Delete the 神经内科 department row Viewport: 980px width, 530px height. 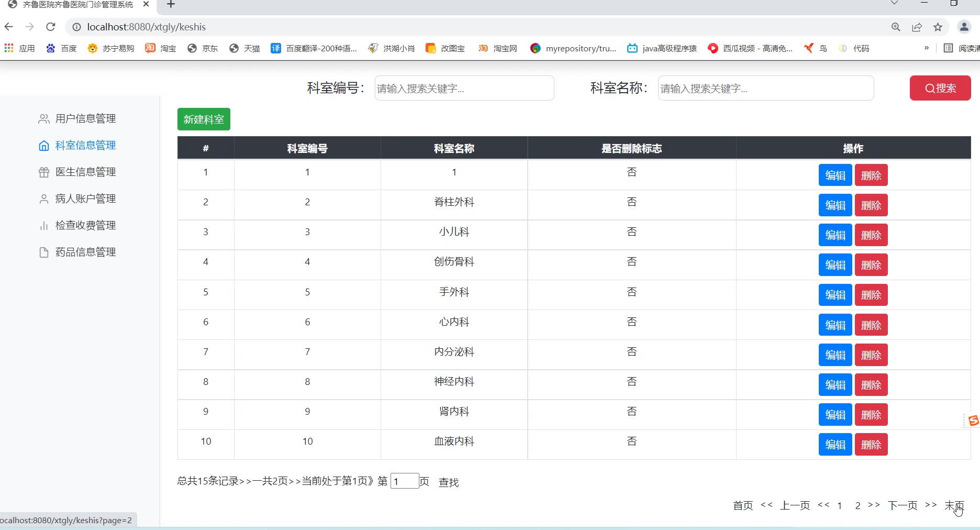click(x=871, y=385)
